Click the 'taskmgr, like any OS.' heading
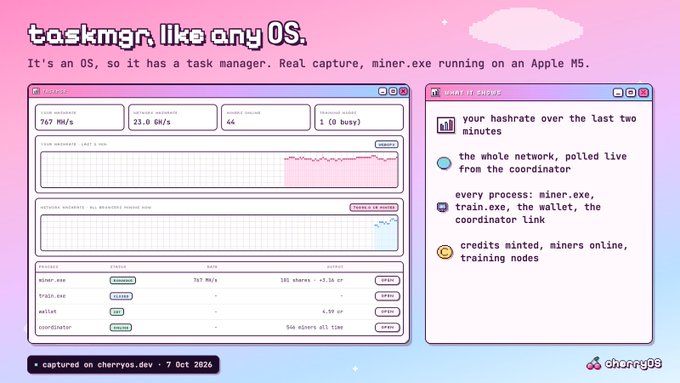 point(167,34)
